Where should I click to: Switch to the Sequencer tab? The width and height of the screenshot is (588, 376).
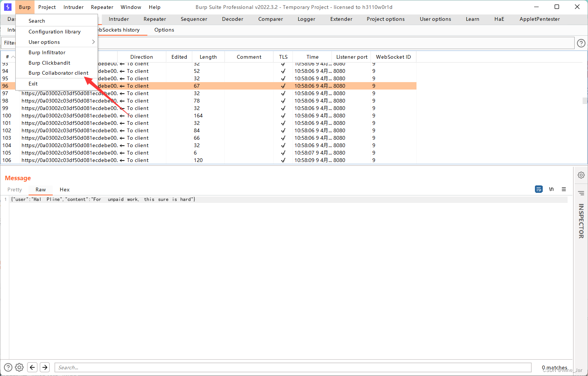(x=194, y=19)
